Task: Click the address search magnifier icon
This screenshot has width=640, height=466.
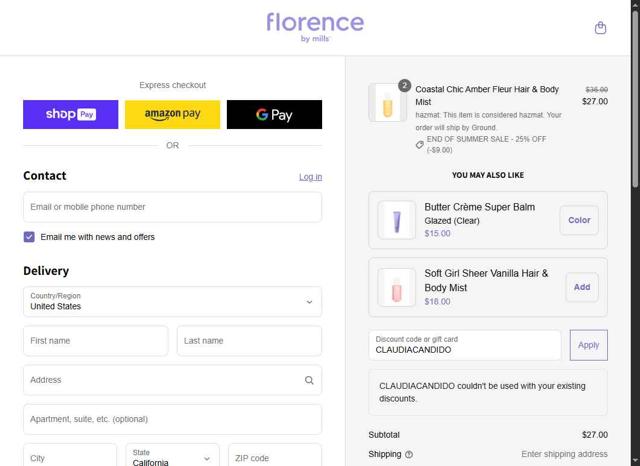Action: pyautogui.click(x=309, y=380)
